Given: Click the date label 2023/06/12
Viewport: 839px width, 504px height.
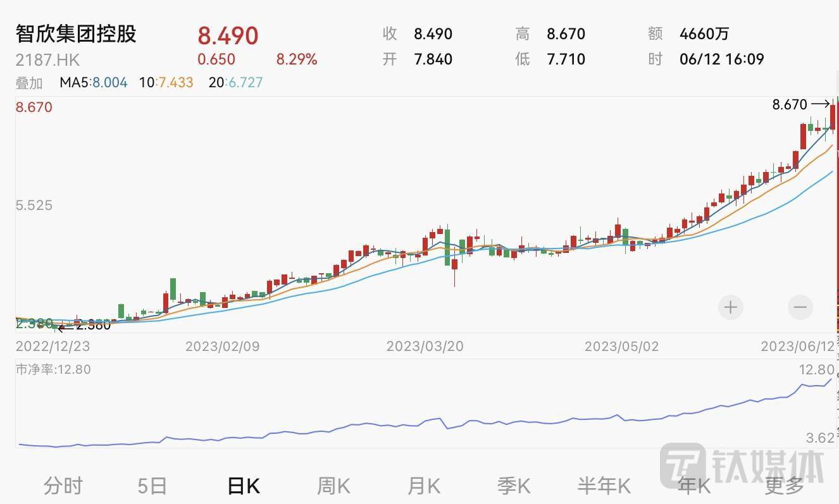Looking at the screenshot, I should pyautogui.click(x=798, y=347).
